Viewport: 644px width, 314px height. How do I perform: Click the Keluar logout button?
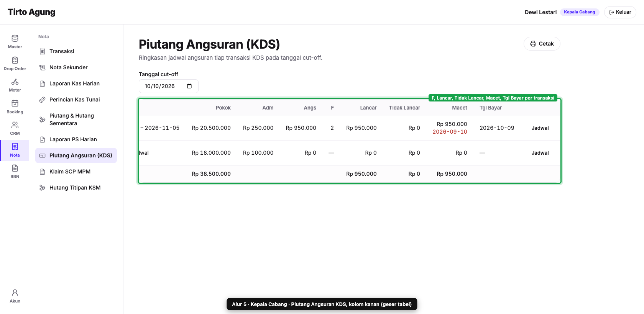[x=620, y=12]
